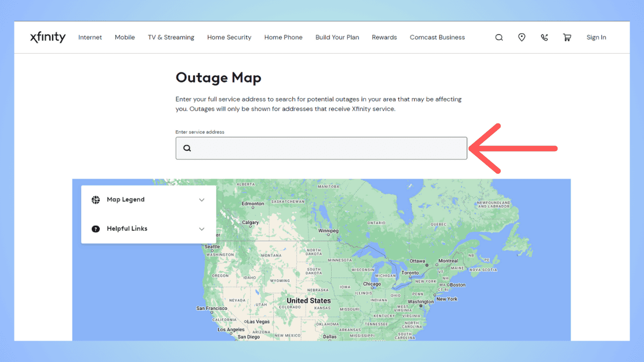This screenshot has width=644, height=362.
Task: Click New York city label on the map
Action: click(447, 299)
